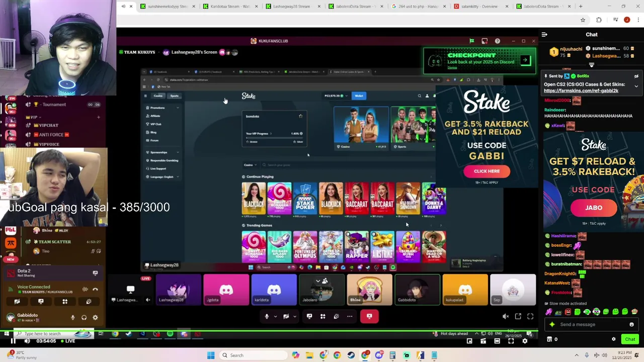
Task: Click the Send a message chat field
Action: click(592, 324)
